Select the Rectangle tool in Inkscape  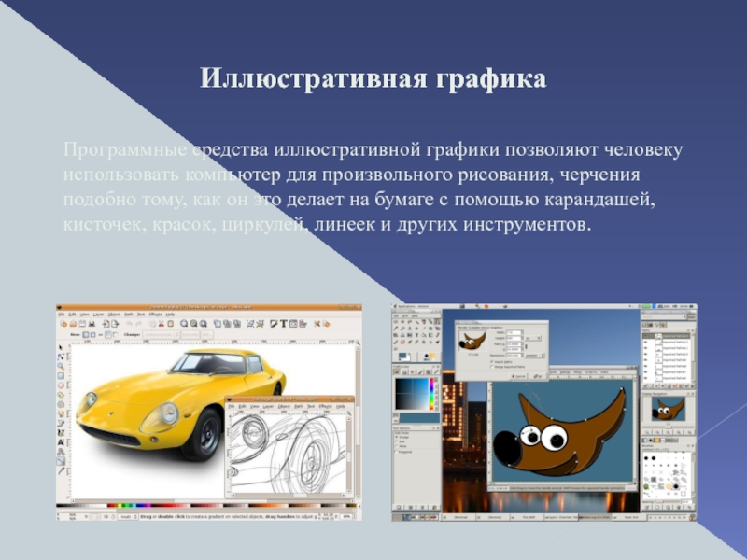coord(61,376)
